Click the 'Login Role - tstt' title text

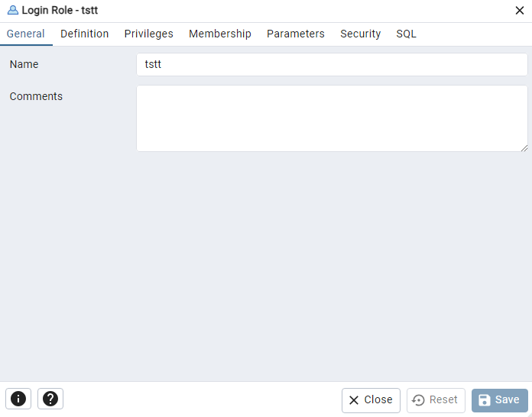tap(60, 11)
